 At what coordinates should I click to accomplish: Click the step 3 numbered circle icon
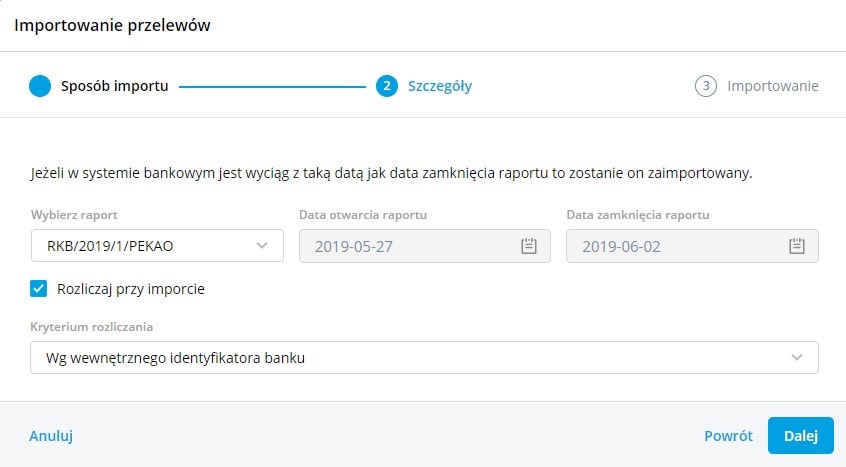click(x=706, y=86)
